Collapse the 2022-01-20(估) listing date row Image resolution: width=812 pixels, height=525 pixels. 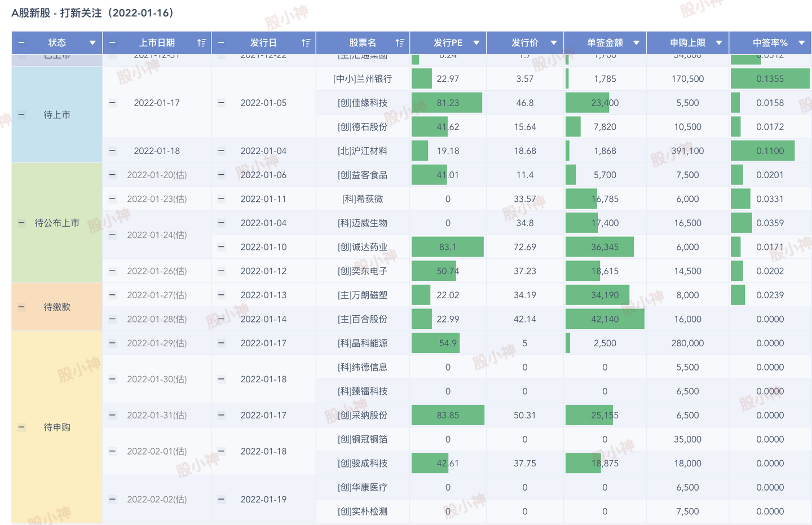pos(112,175)
